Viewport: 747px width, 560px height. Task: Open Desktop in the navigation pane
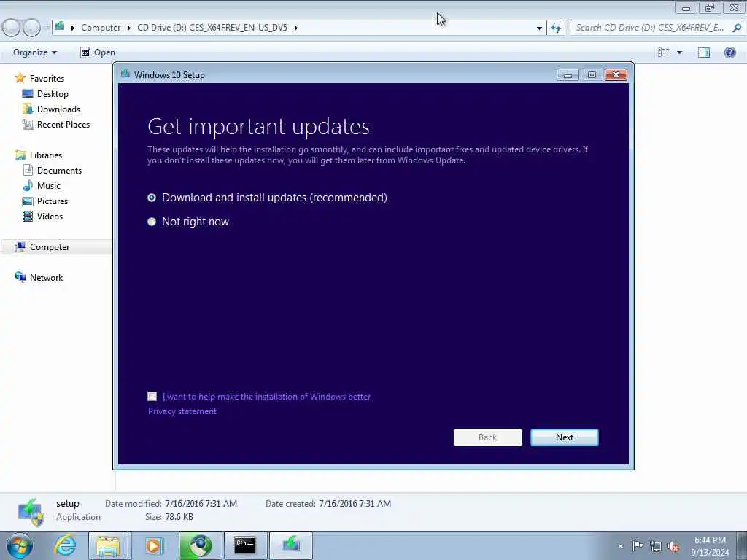53,94
